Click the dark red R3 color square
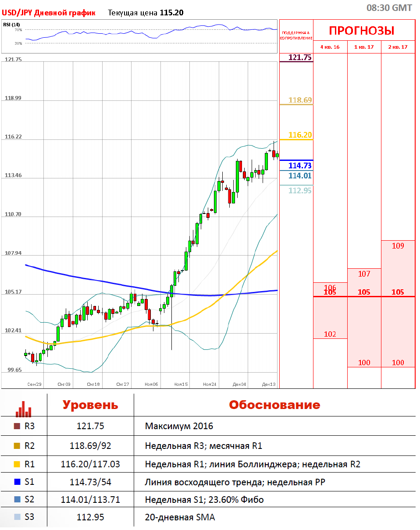 [x=17, y=426]
